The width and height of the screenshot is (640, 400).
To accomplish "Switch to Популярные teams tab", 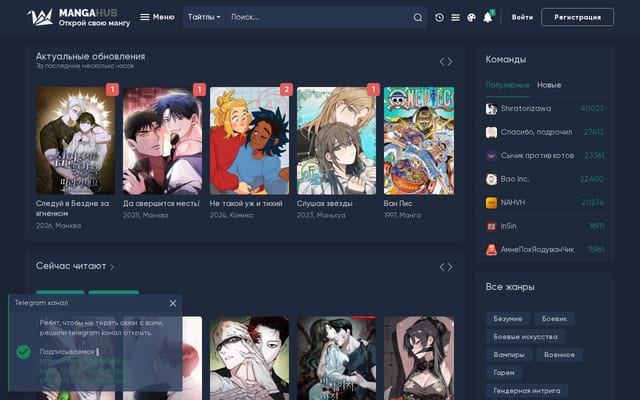I will (x=507, y=85).
